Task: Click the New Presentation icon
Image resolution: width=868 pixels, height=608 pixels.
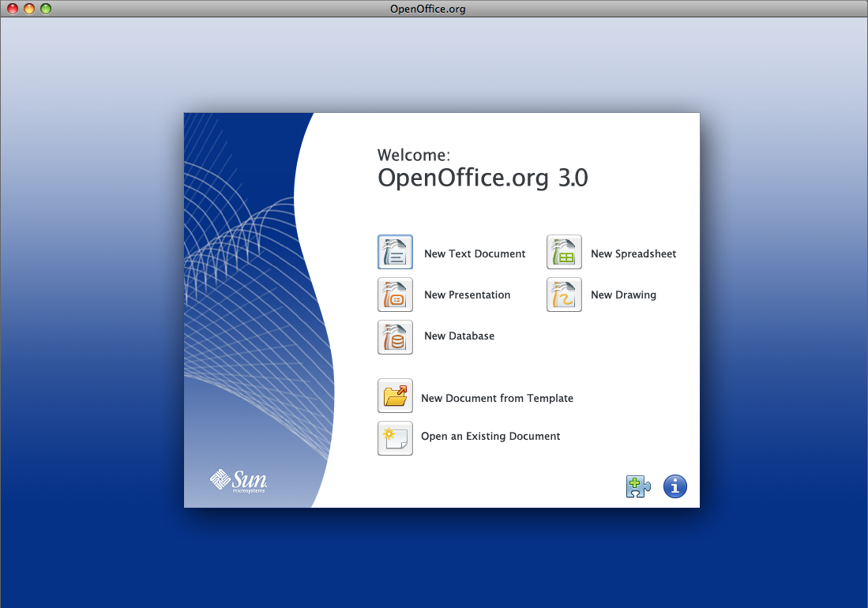Action: (395, 295)
